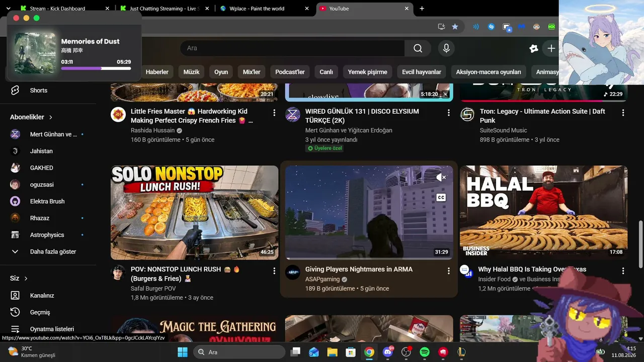The image size is (644, 362).
Task: Click the Create plus button on YouTube
Action: pyautogui.click(x=551, y=48)
